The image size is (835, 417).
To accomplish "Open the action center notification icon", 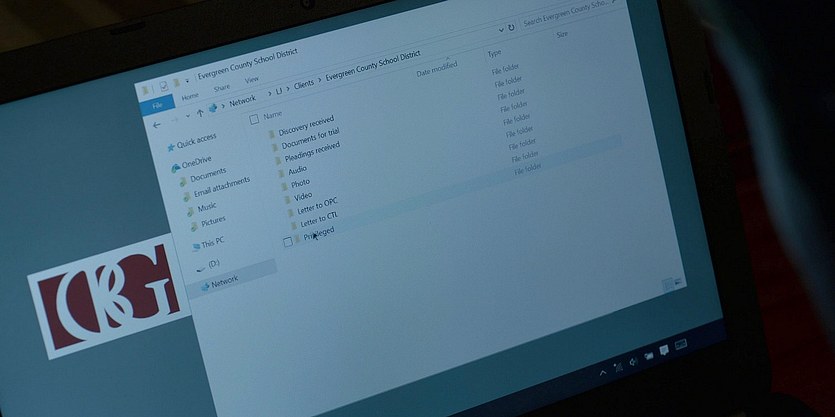I will pos(664,350).
